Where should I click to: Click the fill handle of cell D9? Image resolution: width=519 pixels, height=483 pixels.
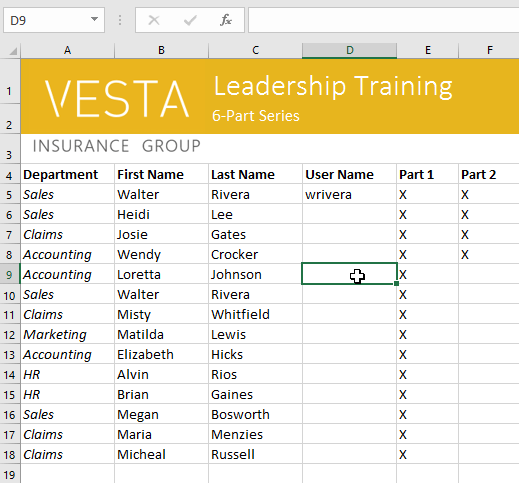(396, 284)
